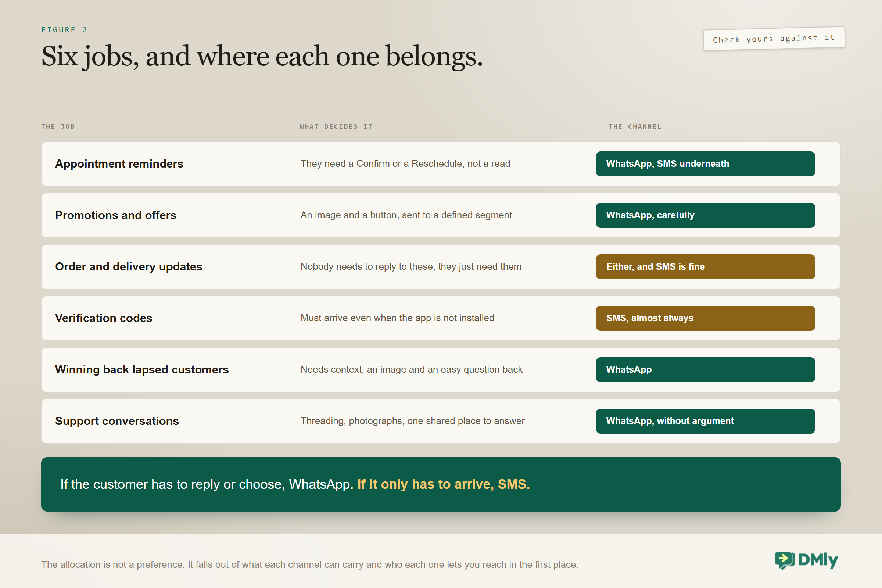Select the "Winning back lapsed customers" job title
The width and height of the screenshot is (882, 588).
[142, 370]
